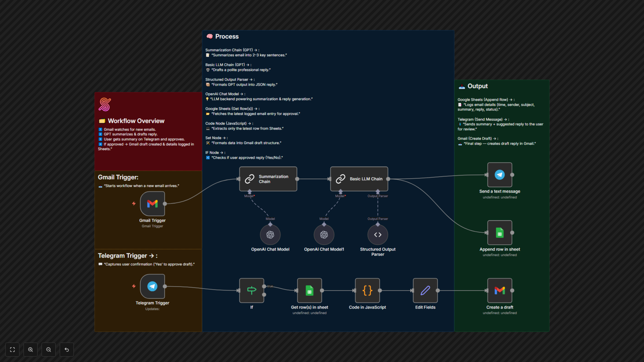The height and width of the screenshot is (362, 644).
Task: Click the Workflow Overview sticky note
Action: click(136, 121)
